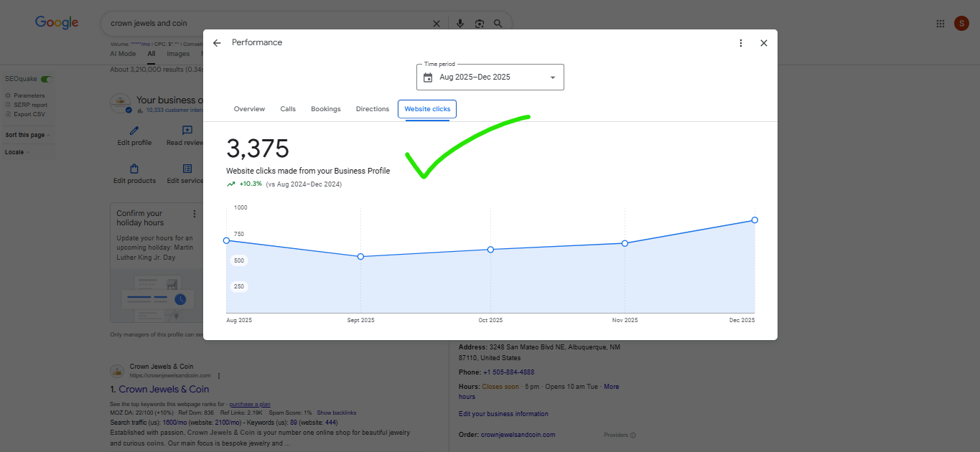Go back with the Performance arrow icon
The height and width of the screenshot is (452, 980).
pos(217,43)
